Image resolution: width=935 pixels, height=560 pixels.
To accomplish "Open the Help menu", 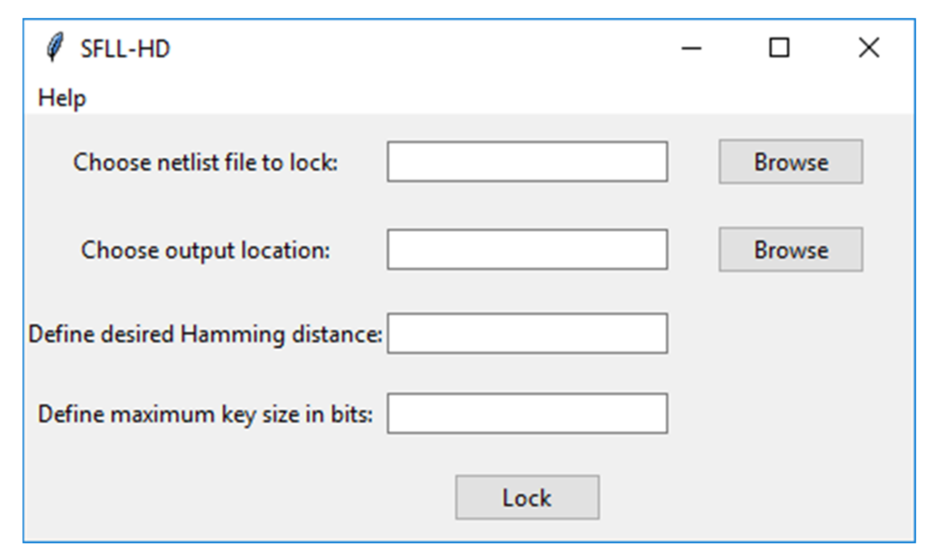I will 62,98.
